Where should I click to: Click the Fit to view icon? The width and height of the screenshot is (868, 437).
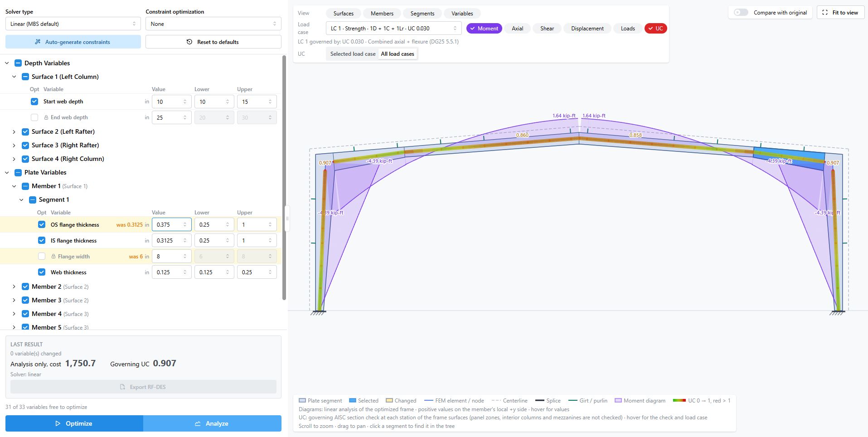(825, 12)
